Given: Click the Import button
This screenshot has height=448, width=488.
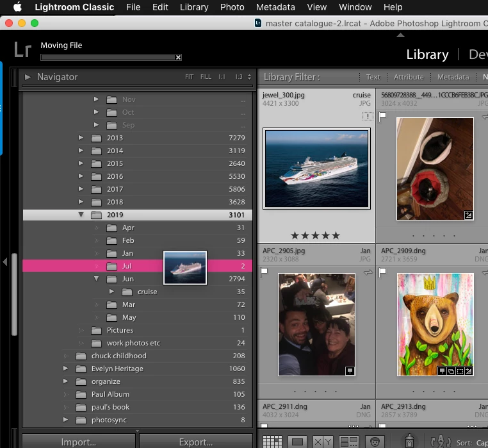Looking at the screenshot, I should 79,442.
